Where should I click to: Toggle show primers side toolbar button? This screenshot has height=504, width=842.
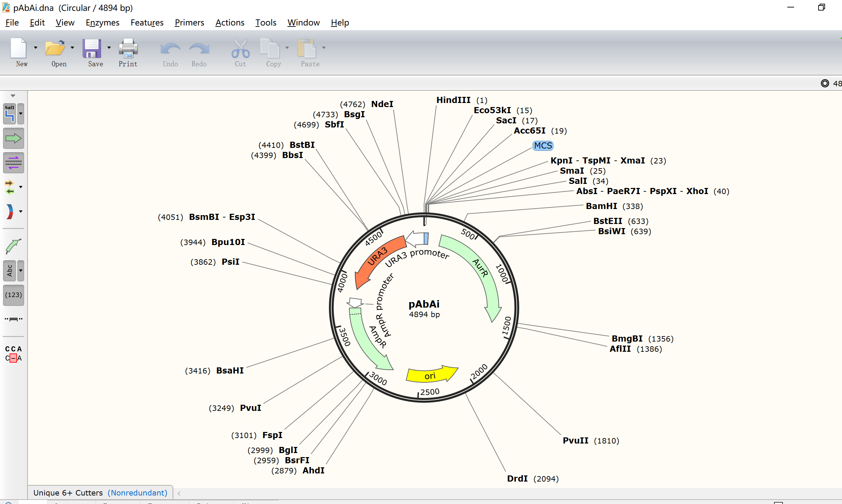13,163
